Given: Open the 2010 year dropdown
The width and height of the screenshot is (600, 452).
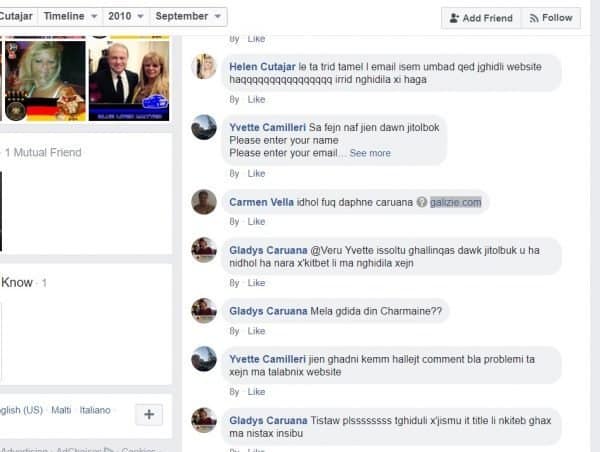Looking at the screenshot, I should (126, 17).
